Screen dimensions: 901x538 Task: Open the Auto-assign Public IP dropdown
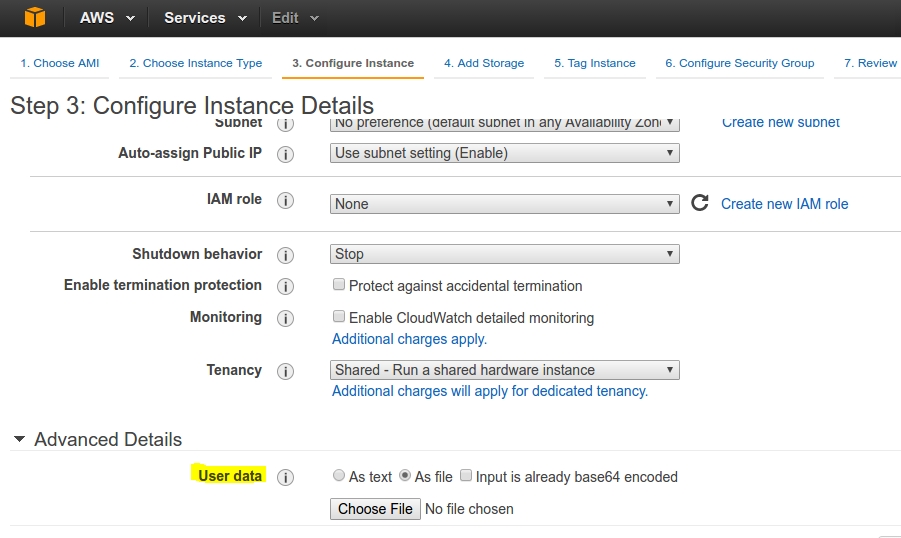point(504,153)
